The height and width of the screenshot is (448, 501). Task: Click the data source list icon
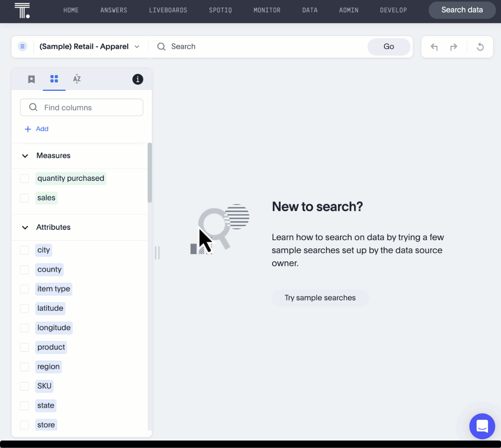pyautogui.click(x=22, y=46)
